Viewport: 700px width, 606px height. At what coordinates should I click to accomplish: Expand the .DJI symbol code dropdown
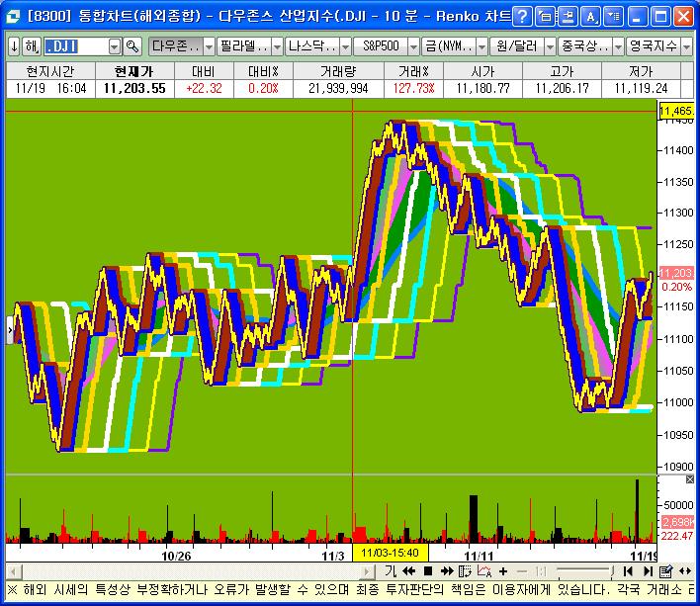coord(114,46)
